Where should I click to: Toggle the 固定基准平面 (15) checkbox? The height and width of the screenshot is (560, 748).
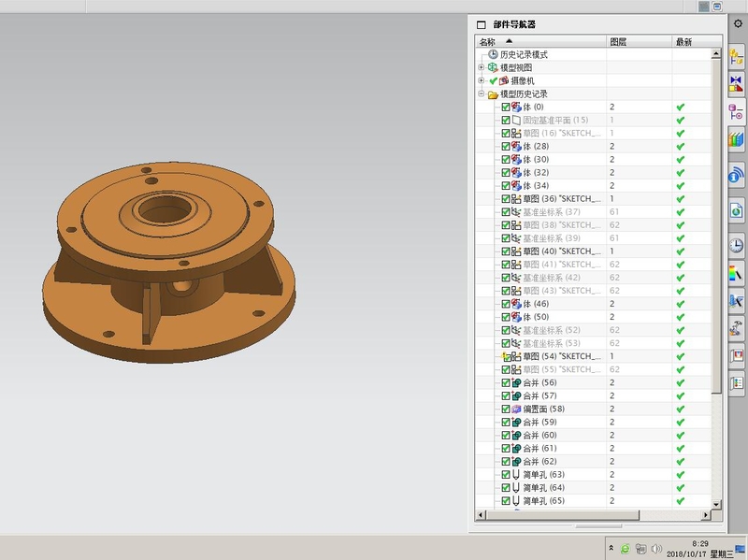506,121
